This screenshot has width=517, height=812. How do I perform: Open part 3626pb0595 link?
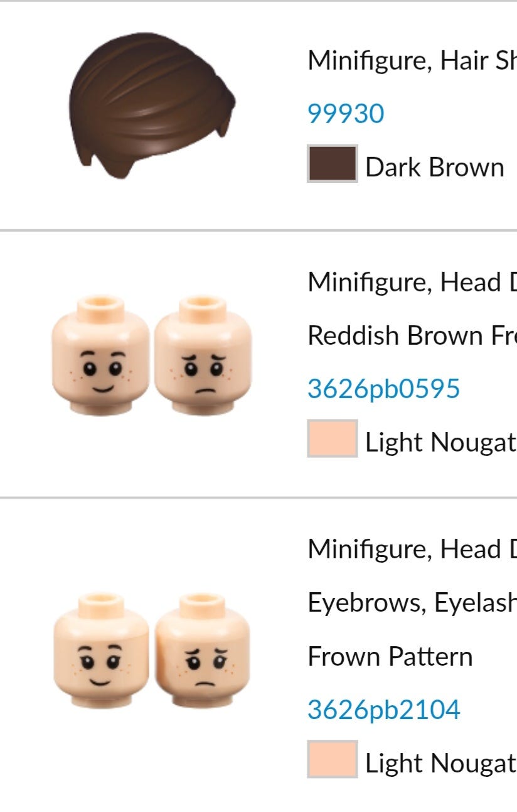click(383, 389)
